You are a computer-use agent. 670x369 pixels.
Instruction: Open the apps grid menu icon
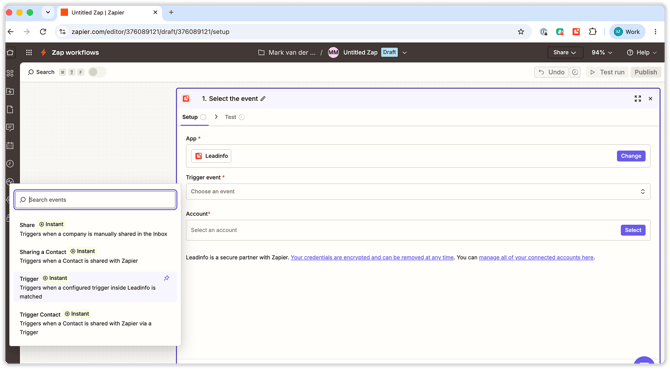point(29,53)
